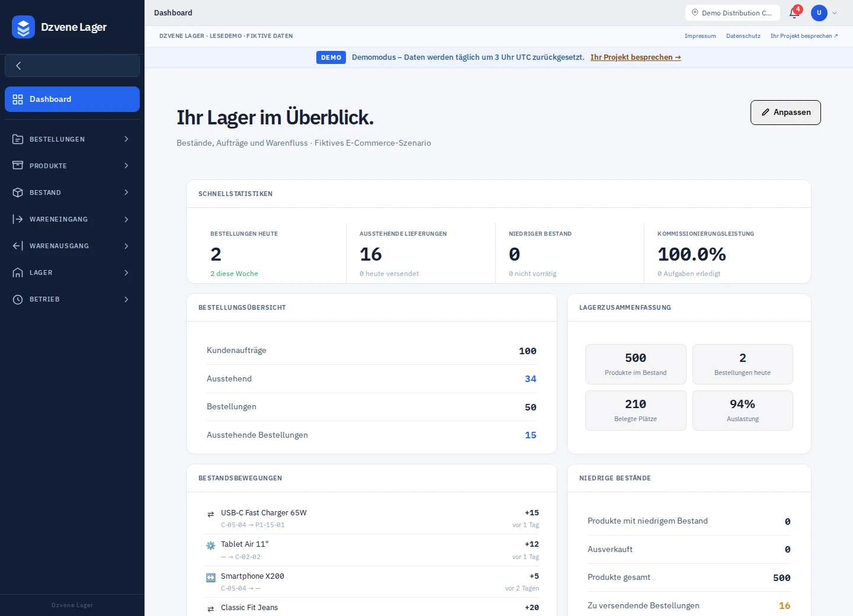Open the Demo Distribution warehouse selector
Image resolution: width=853 pixels, height=616 pixels.
[733, 13]
